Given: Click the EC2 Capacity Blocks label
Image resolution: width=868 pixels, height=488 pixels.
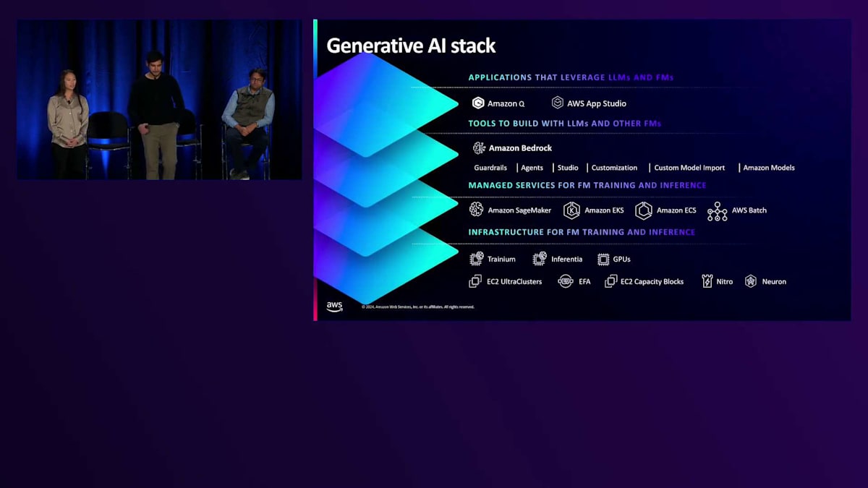Looking at the screenshot, I should point(652,281).
